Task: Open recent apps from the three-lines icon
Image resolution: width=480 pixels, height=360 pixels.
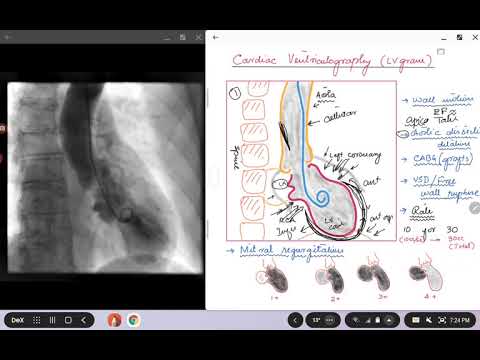Action: click(52, 320)
